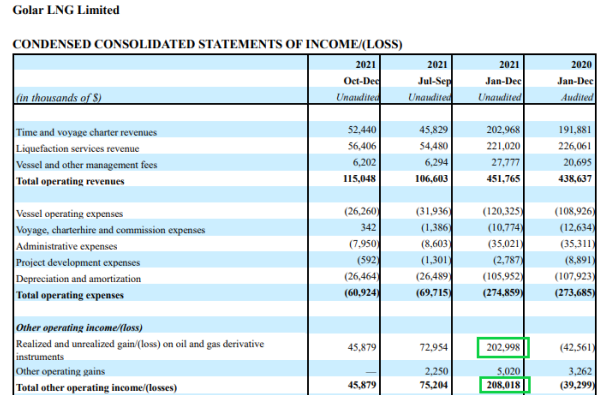The width and height of the screenshot is (600, 395).
Task: Select Liquefaction services revenue row label
Action: pos(77,149)
